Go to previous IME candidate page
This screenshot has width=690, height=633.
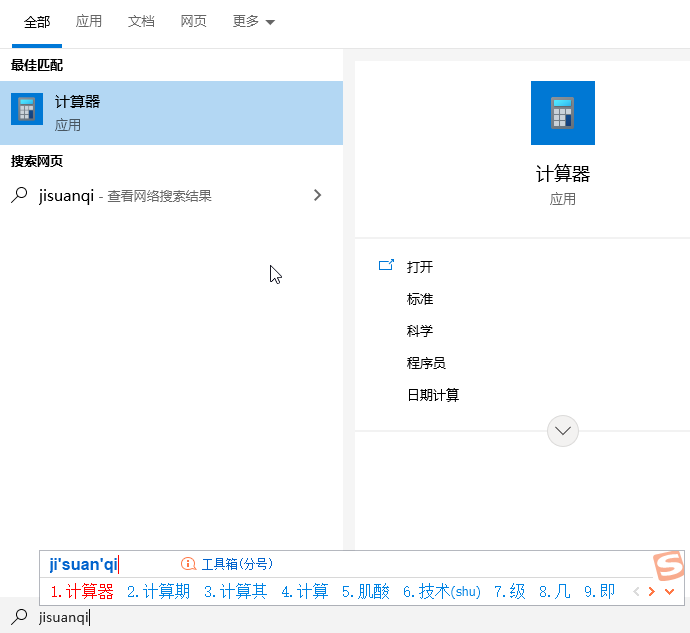coord(636,592)
